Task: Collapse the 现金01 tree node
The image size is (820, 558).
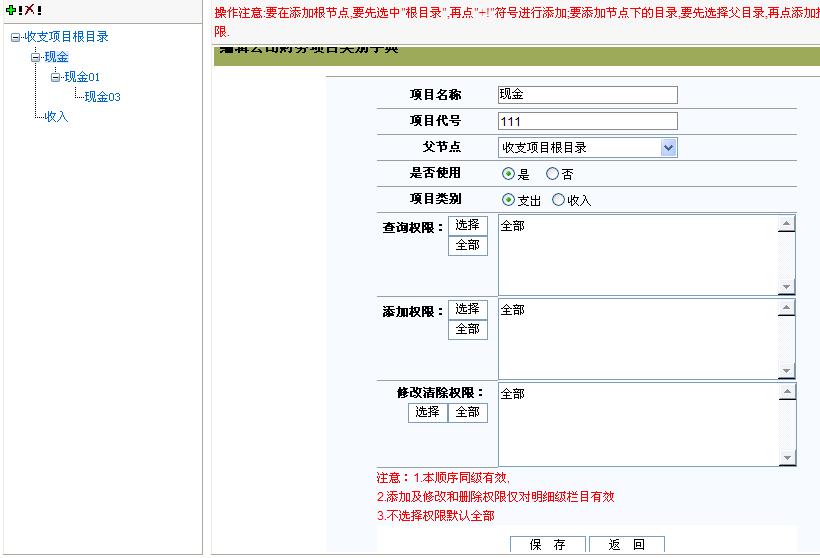Action: coord(55,77)
